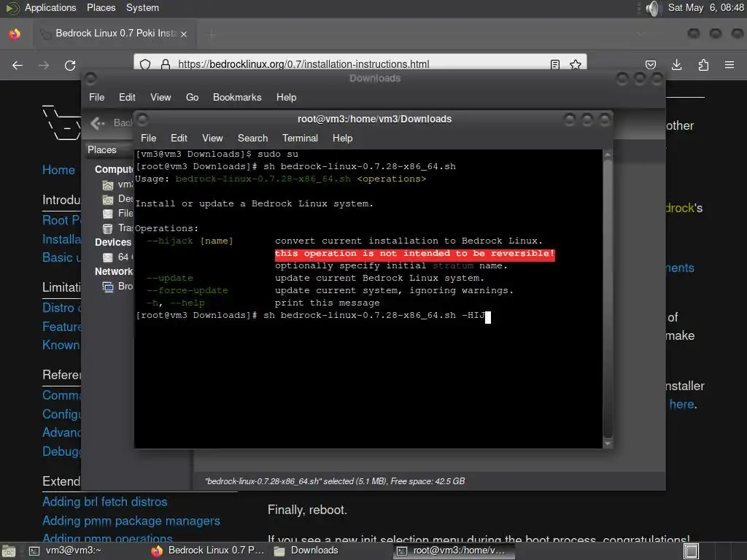747x560 pixels.
Task: Switch to Bedrock Linux Firefox taskbar button
Action: tap(208, 551)
